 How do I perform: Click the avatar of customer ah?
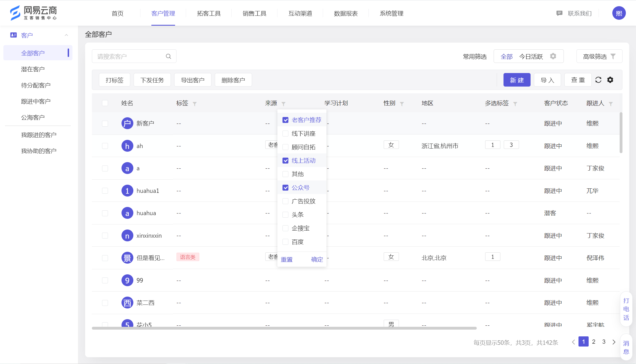(127, 146)
